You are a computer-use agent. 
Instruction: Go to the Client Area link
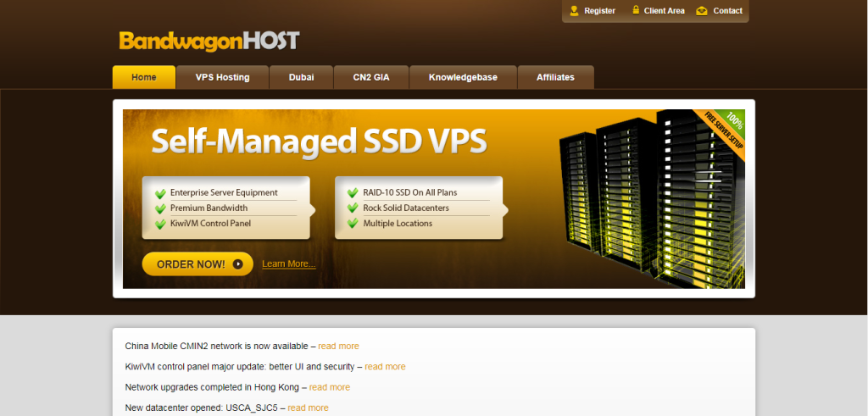[665, 10]
